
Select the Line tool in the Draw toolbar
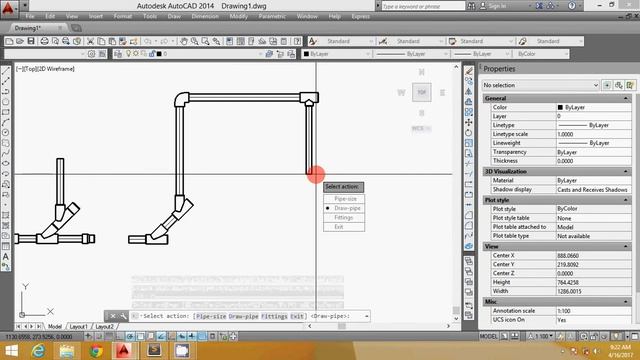pyautogui.click(x=6, y=71)
